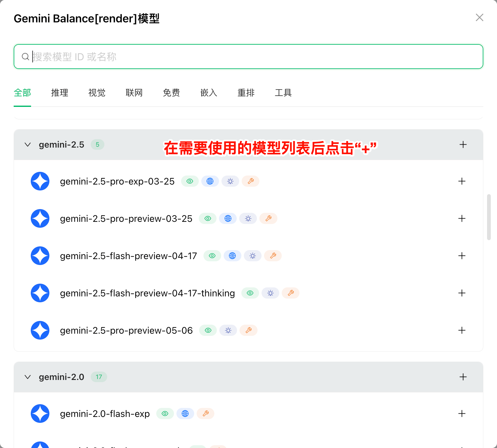Screen dimensions: 497x448
Task: Switch to the 推理 tab
Action: pos(60,93)
